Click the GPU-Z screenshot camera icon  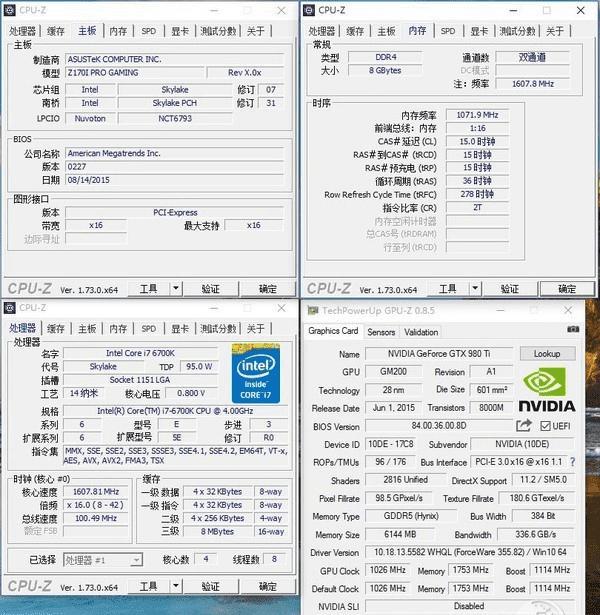573,329
